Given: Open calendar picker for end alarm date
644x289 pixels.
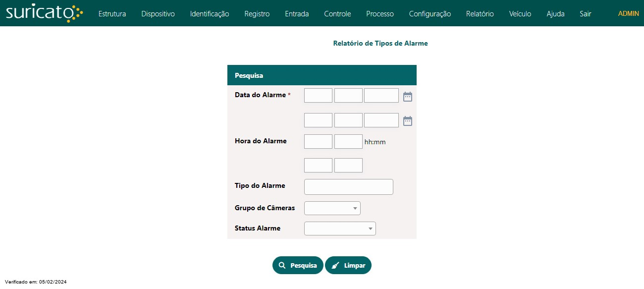Looking at the screenshot, I should point(408,121).
